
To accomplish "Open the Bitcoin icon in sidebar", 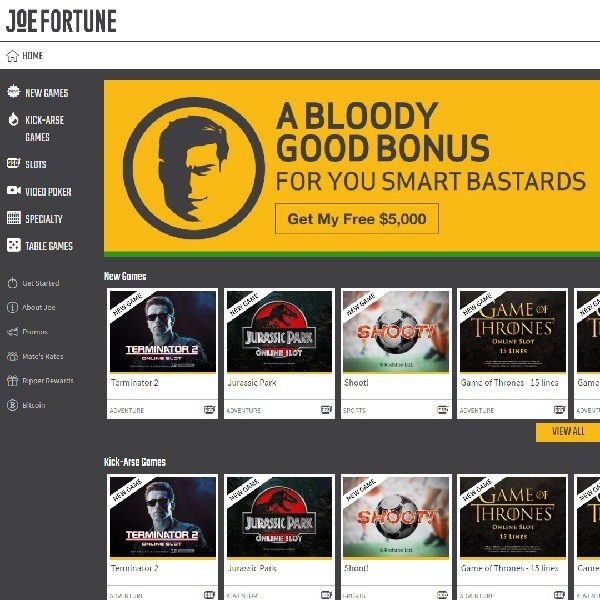I will [12, 405].
